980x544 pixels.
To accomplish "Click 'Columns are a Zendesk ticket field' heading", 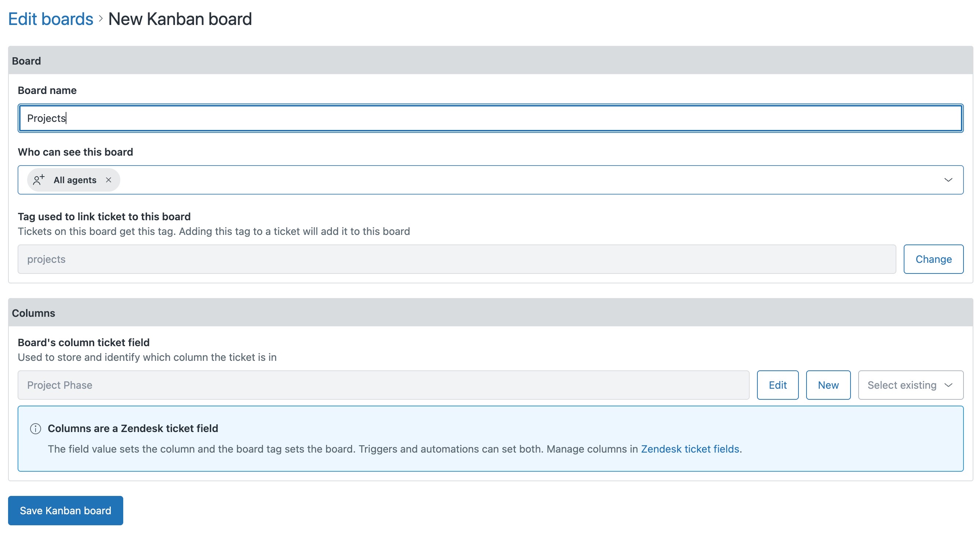I will click(x=133, y=428).
